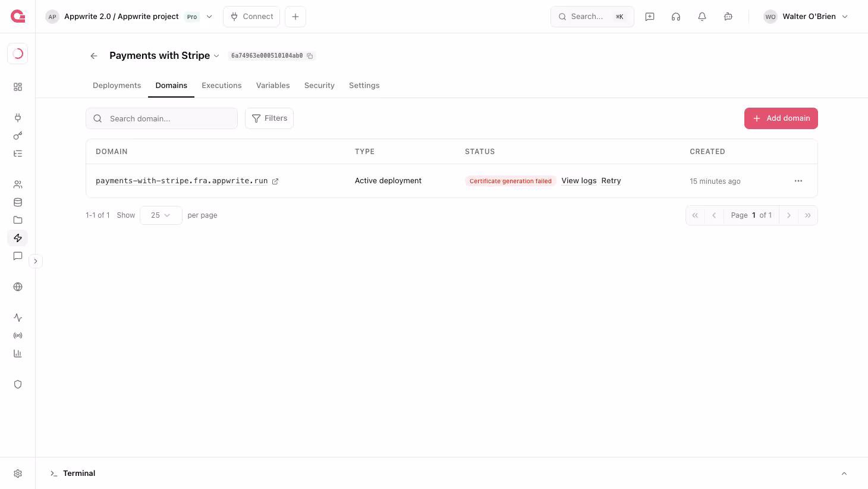Viewport: 868px width, 489px height.
Task: Open the Executions tab
Action: (222, 86)
